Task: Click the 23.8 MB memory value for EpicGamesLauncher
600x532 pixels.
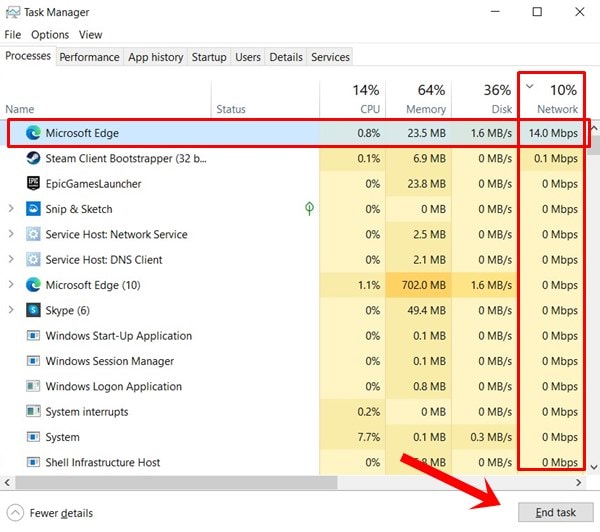Action: 427,184
